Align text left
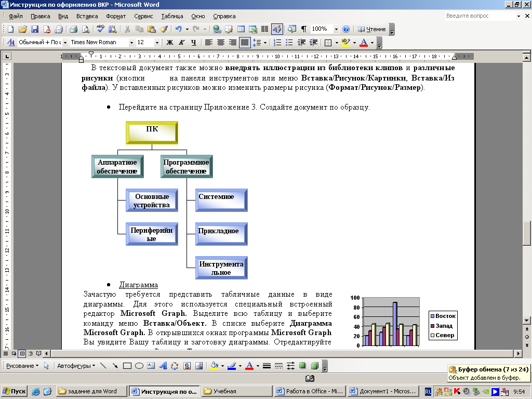Viewport: 532px width, 399px height. click(209, 43)
